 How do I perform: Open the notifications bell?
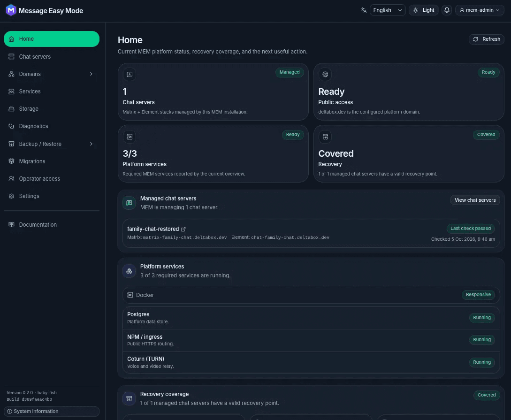447,10
